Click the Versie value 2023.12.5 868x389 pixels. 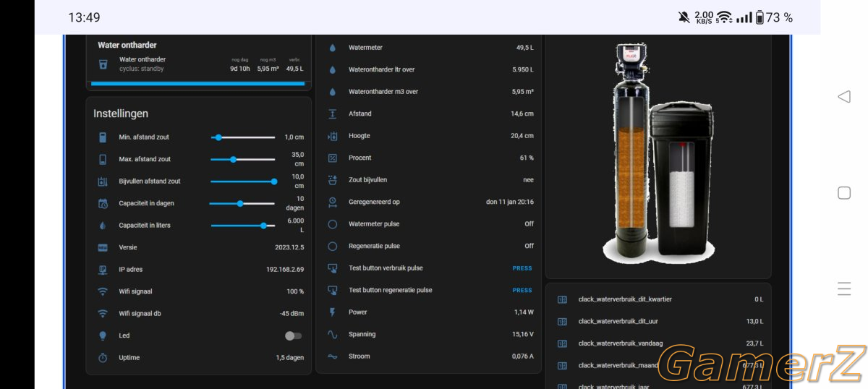[289, 247]
